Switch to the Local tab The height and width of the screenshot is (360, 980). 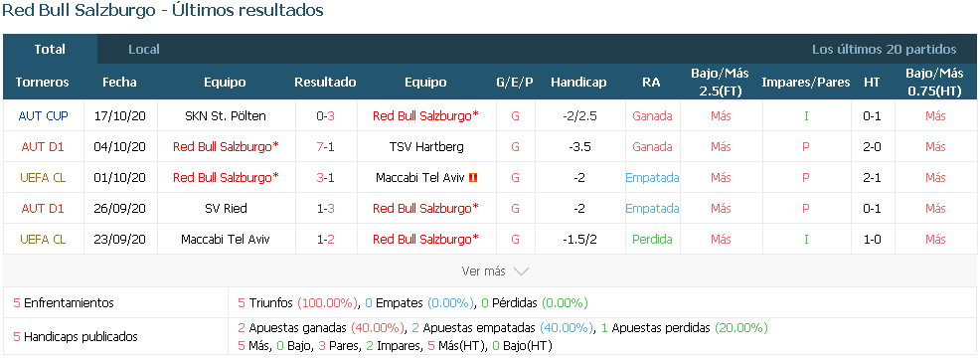[x=144, y=50]
